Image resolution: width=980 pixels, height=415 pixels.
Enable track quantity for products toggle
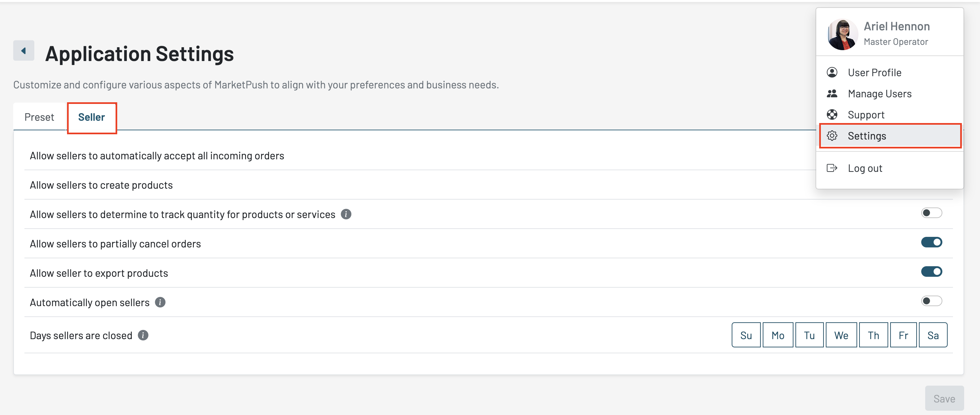(x=931, y=213)
